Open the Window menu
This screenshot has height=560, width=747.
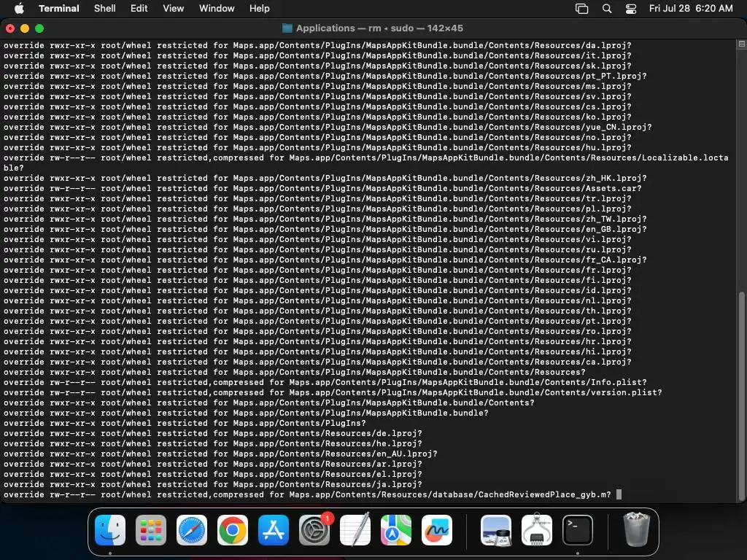pyautogui.click(x=216, y=8)
